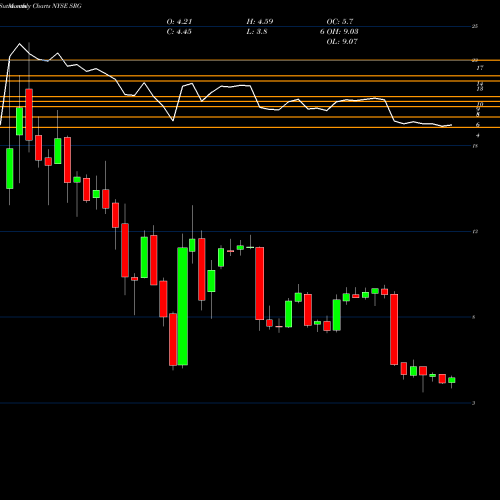
Task: Click the '6 OH: 9.03' value
Action: pyautogui.click(x=339, y=32)
